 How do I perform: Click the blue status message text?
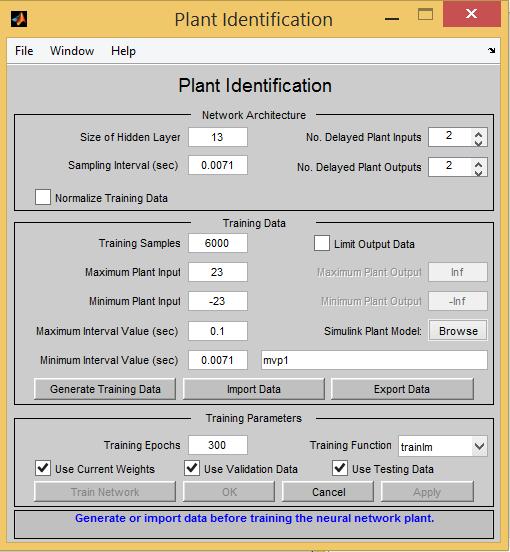coord(254,518)
